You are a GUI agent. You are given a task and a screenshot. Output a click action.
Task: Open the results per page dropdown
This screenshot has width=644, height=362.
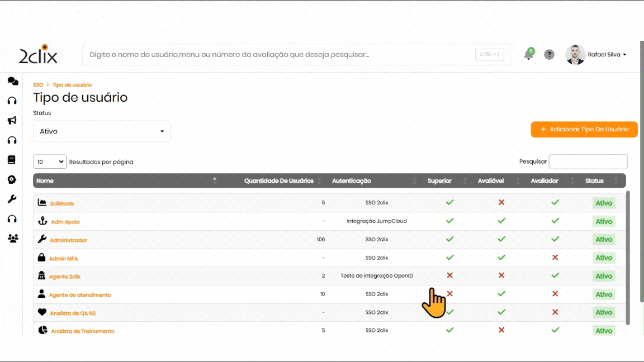pyautogui.click(x=50, y=162)
